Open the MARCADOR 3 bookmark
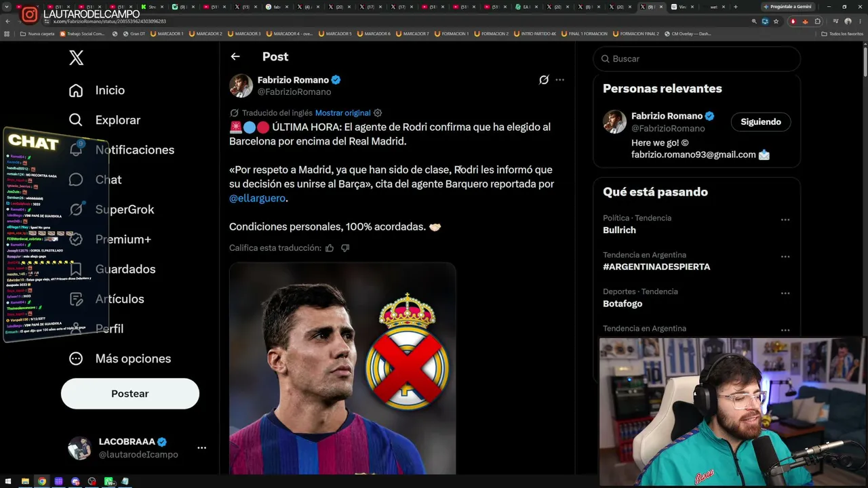868x488 pixels. (244, 34)
